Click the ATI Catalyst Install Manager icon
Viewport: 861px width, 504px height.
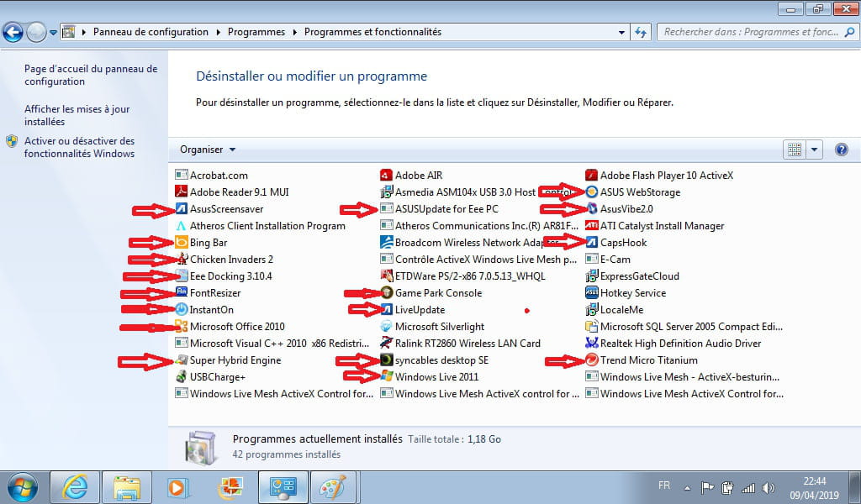591,225
